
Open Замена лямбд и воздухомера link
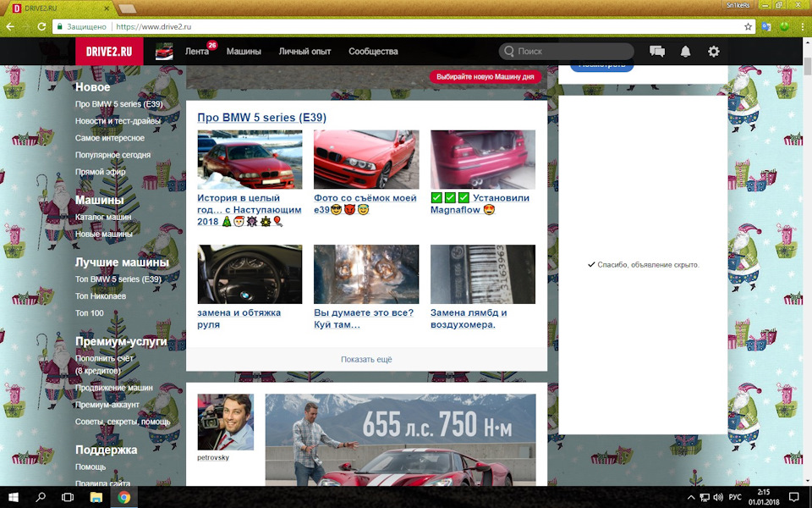coord(469,318)
